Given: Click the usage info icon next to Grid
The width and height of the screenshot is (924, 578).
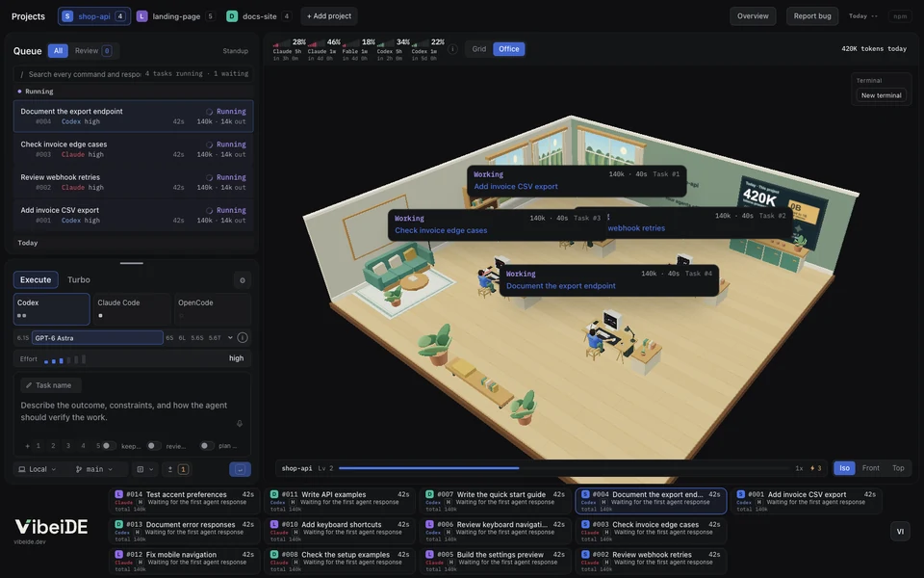Looking at the screenshot, I should coord(452,49).
